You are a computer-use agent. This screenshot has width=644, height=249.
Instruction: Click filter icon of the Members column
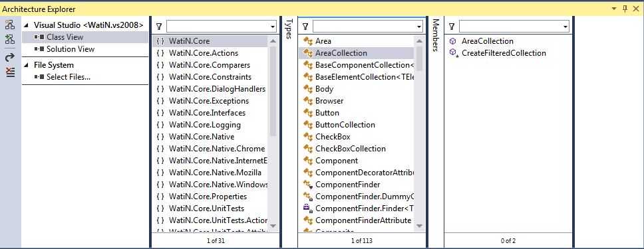[x=452, y=27]
